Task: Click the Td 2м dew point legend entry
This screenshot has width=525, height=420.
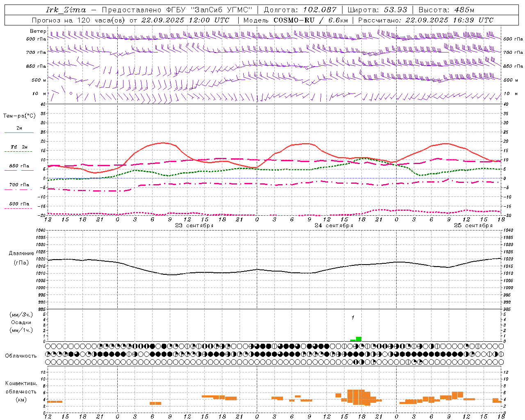Action: click(19, 147)
